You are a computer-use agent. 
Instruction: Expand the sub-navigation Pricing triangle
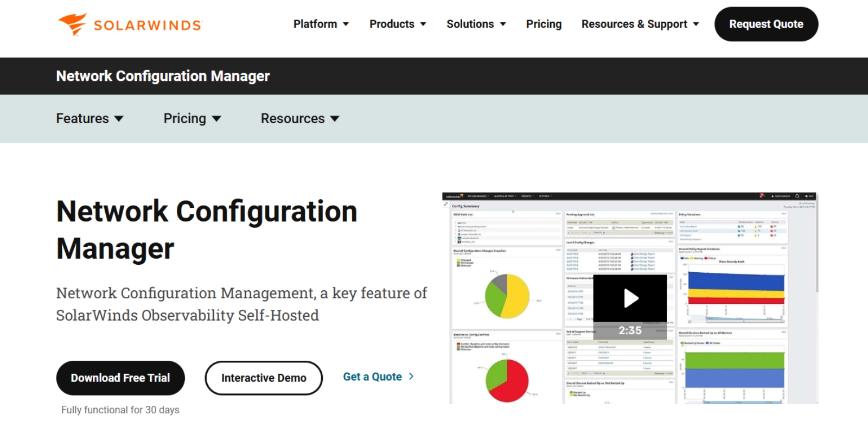point(216,119)
